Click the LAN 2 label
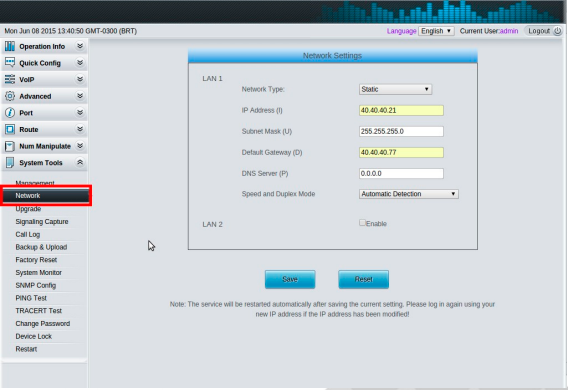568x390 pixels. click(212, 225)
